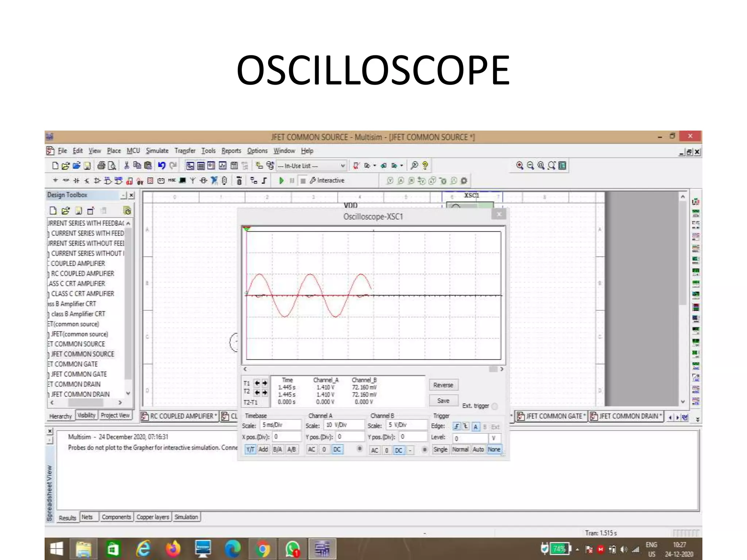
Task: Click the Undo arrow in toolbar
Action: pyautogui.click(x=162, y=166)
